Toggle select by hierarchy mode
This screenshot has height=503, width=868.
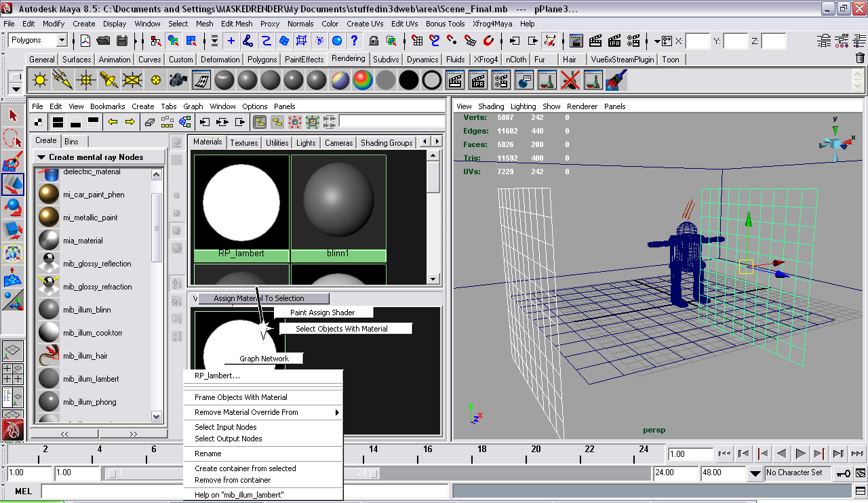click(x=155, y=41)
